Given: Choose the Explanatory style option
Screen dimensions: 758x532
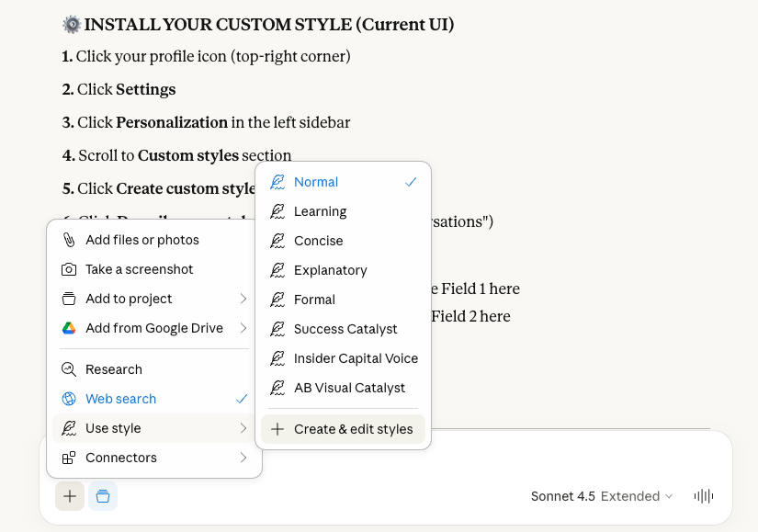Looking at the screenshot, I should click(x=330, y=270).
